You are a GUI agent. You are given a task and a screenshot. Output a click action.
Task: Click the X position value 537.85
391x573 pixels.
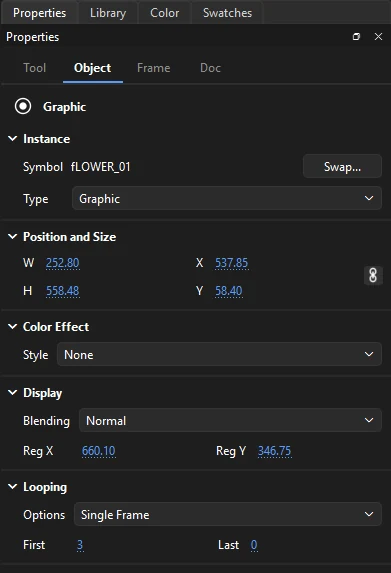tap(231, 263)
